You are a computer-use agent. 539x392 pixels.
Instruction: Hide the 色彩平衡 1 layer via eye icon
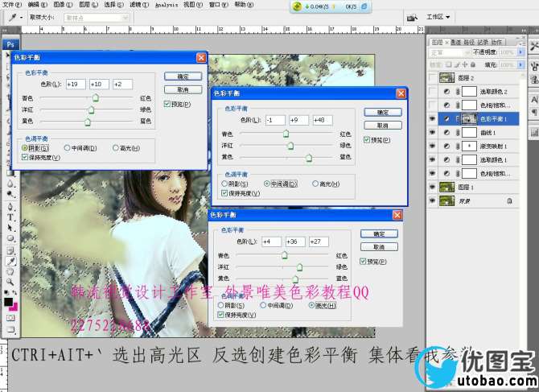click(433, 119)
